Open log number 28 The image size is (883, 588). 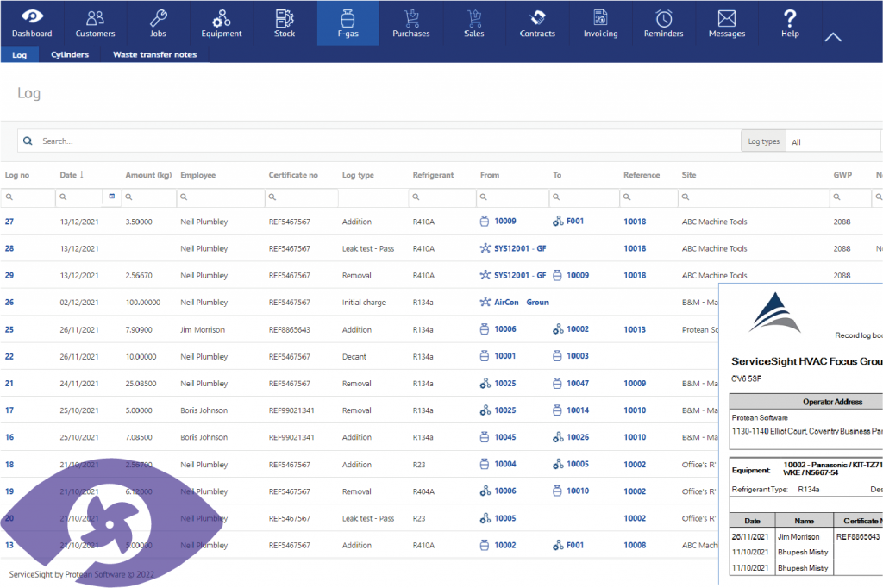point(9,248)
